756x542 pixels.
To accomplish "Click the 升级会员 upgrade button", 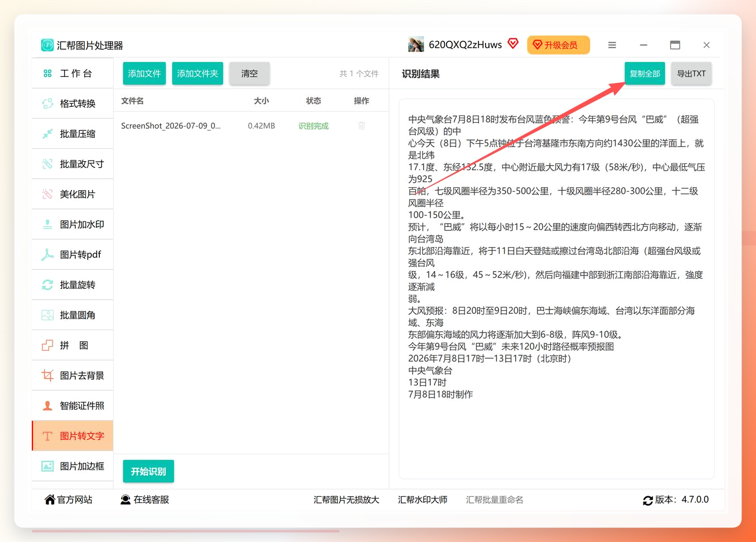I will (x=559, y=45).
